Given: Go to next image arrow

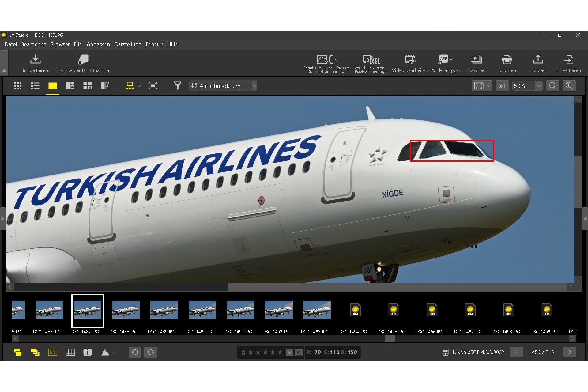Looking at the screenshot, I should point(570,352).
